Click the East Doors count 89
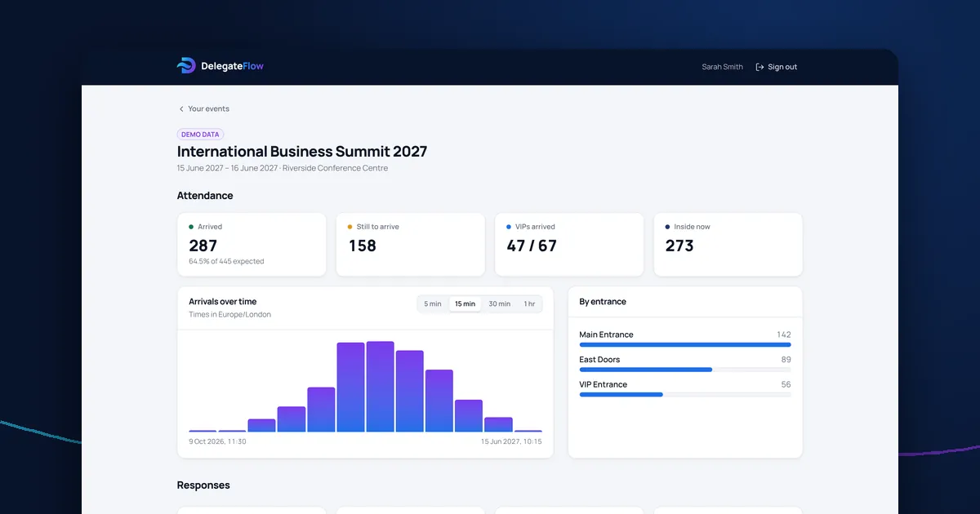The image size is (980, 514). click(x=786, y=360)
